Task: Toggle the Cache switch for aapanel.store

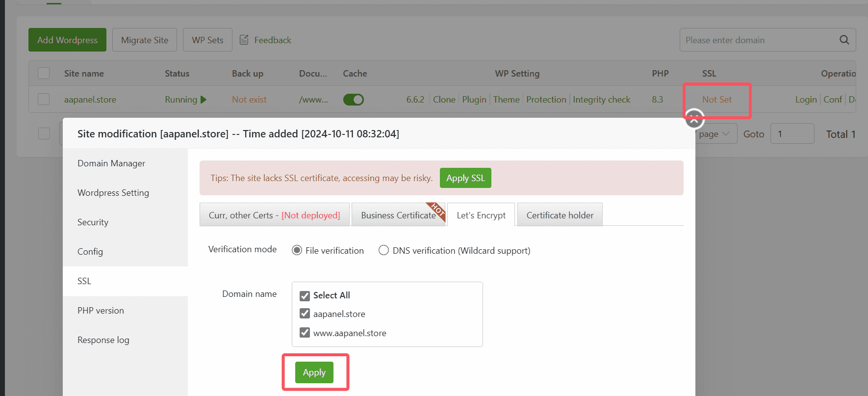Action: point(354,100)
